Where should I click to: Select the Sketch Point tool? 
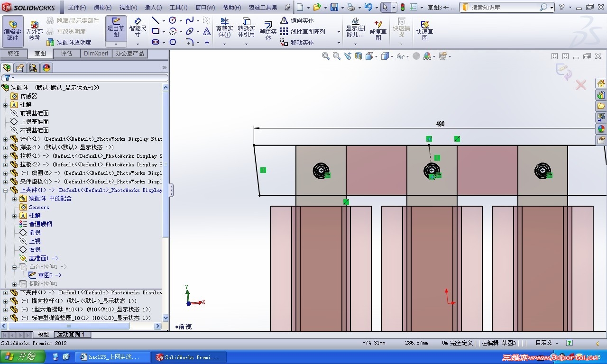point(207,42)
